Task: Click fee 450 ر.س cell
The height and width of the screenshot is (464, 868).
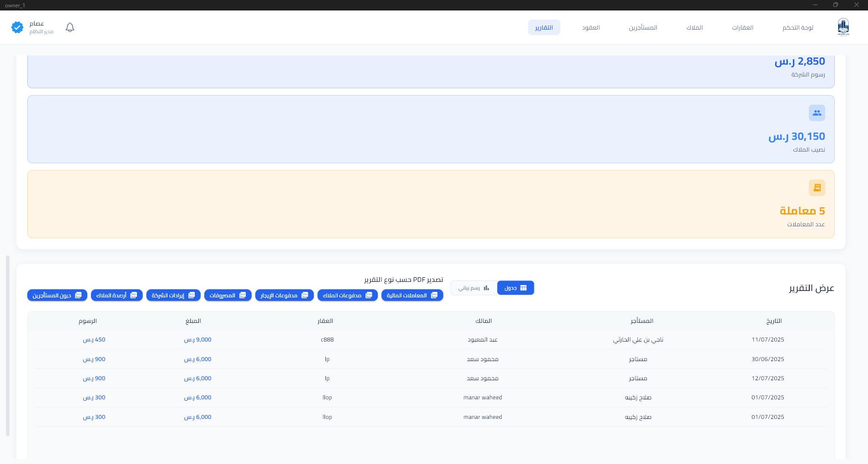Action: (94, 340)
